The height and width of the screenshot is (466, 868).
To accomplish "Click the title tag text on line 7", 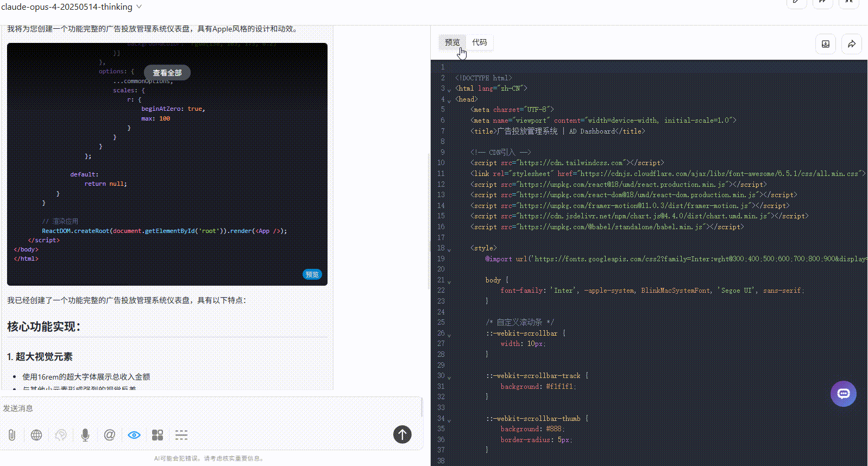I will [557, 131].
